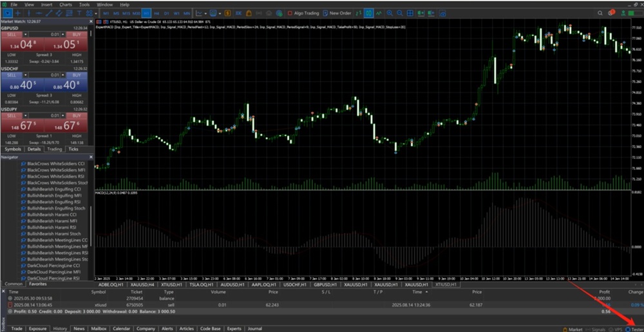Viewport: 644px width, 332px height.
Task: Select the equidistant channel tool
Action: pyautogui.click(x=59, y=13)
